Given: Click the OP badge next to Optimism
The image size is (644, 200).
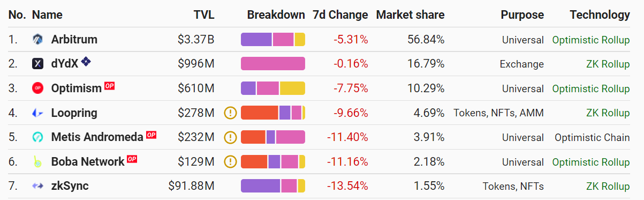Looking at the screenshot, I should [x=110, y=86].
